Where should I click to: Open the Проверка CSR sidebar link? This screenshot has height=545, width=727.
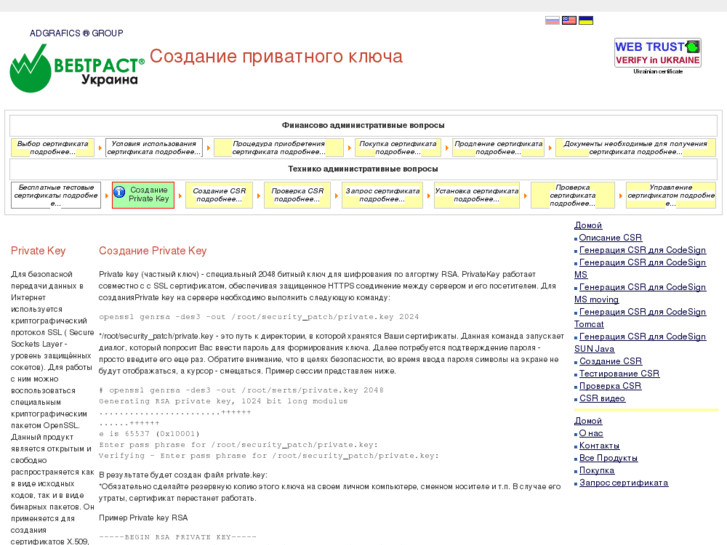point(610,386)
